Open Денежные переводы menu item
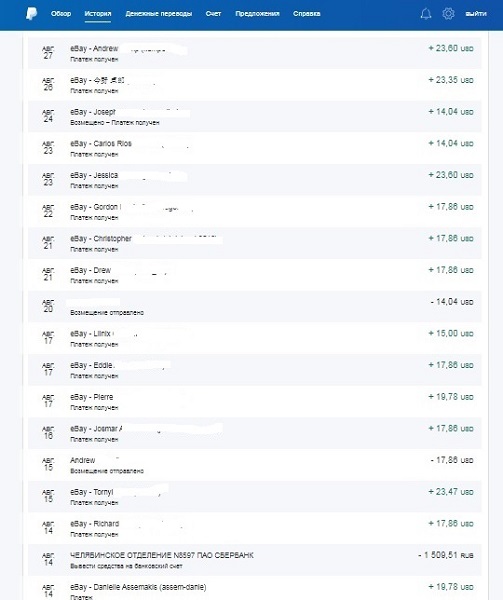Screen dimensions: 503x600 click(159, 14)
